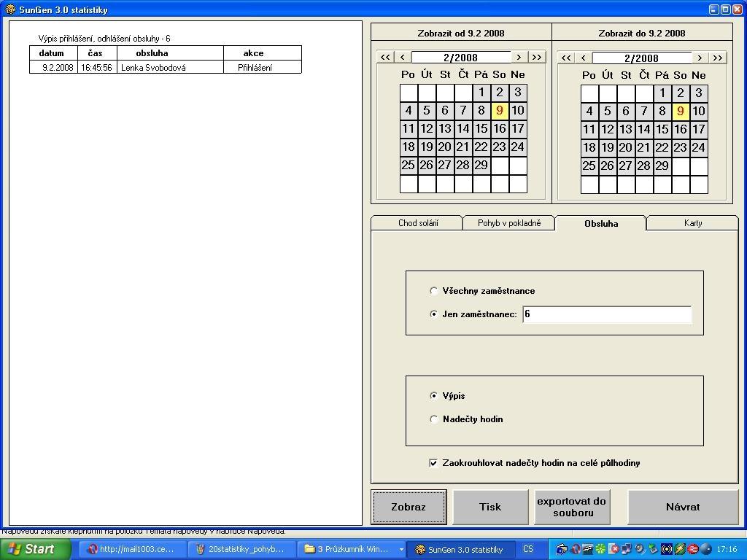Click the akce column header
The image size is (747, 560).
tap(263, 52)
